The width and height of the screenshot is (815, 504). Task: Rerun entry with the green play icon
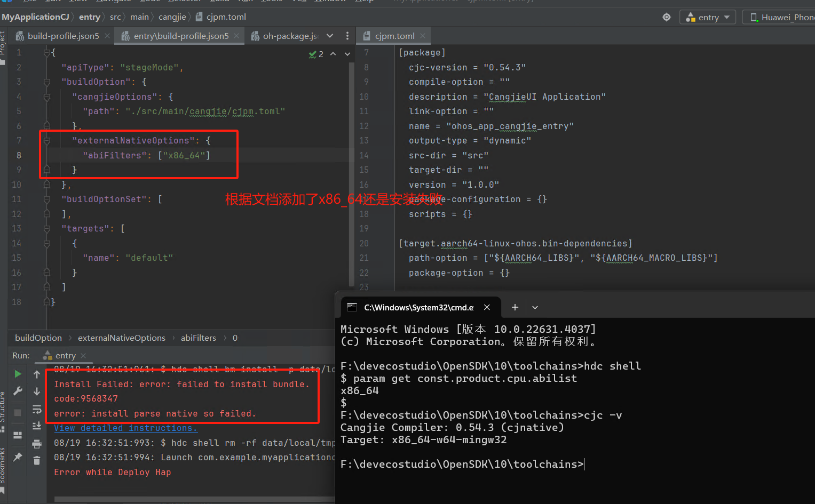click(18, 374)
